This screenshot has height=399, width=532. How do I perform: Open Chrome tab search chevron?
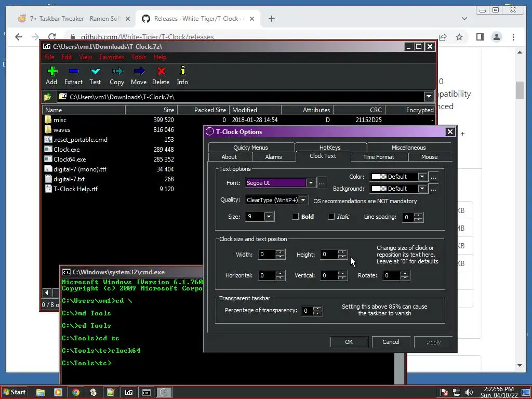464,19
